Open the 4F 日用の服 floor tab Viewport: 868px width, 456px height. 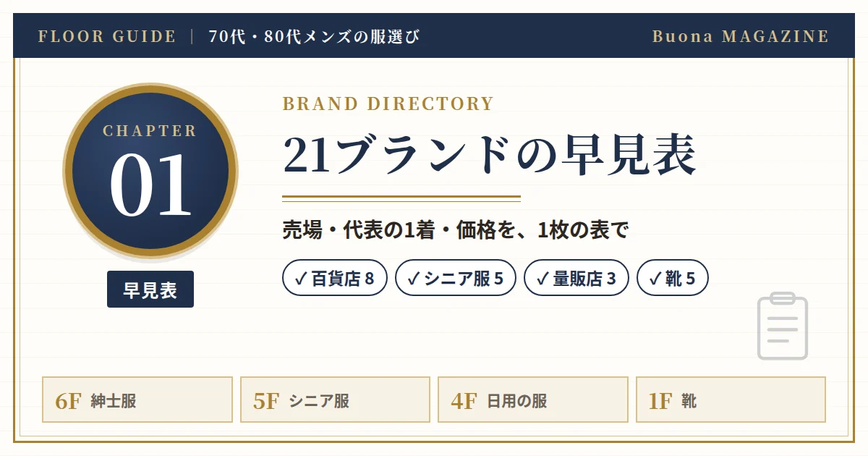coord(533,400)
